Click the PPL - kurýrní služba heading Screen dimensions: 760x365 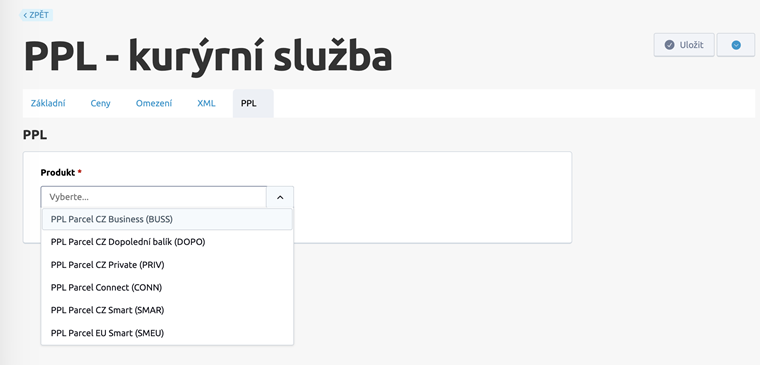pyautogui.click(x=208, y=56)
